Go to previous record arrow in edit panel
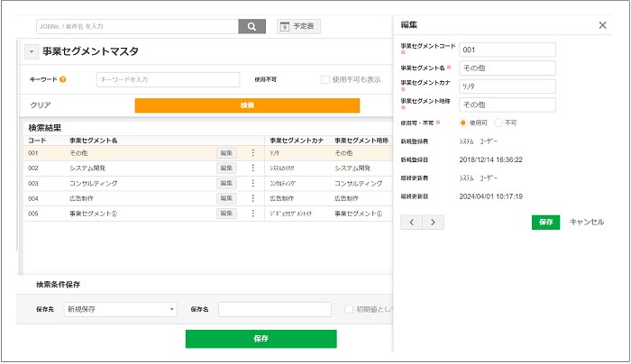The width and height of the screenshot is (631, 364). click(x=412, y=222)
